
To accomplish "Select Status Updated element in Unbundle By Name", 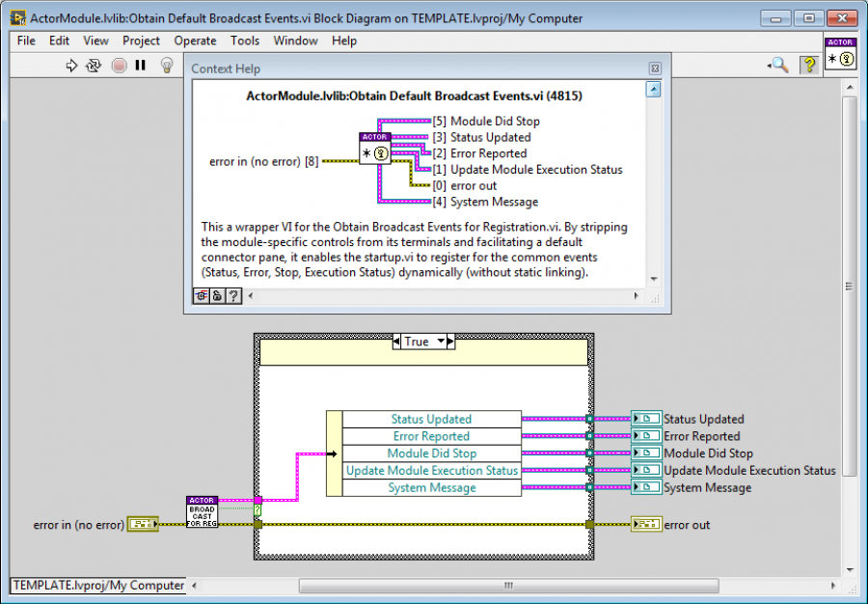I will 432,419.
